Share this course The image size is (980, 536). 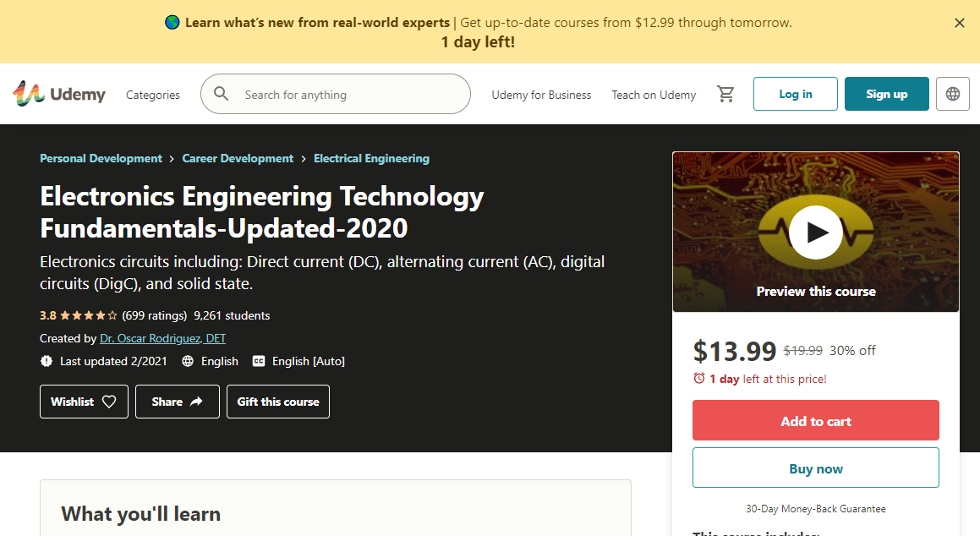coord(178,402)
